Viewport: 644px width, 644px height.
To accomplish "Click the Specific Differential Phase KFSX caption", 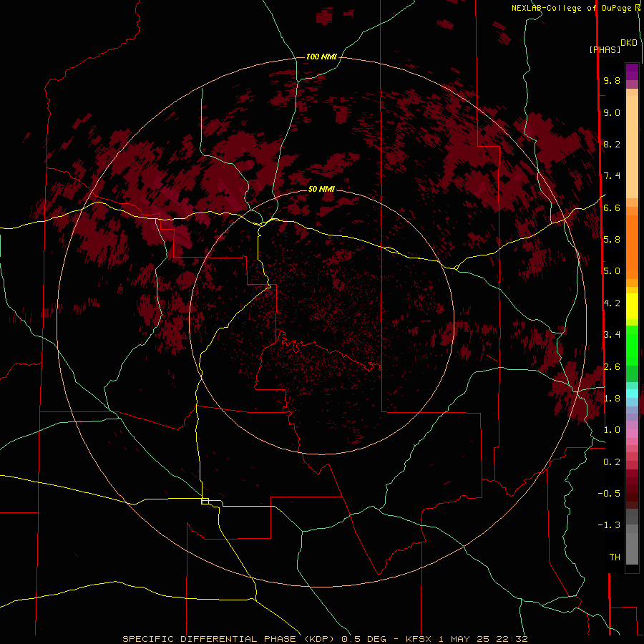I will coord(325,639).
